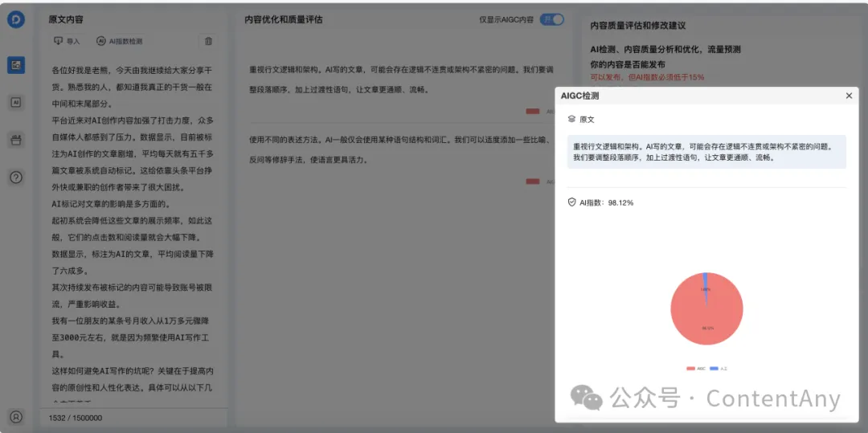The image size is (868, 433).
Task: Open the highlighted content editor sidebar icon
Action: click(16, 64)
